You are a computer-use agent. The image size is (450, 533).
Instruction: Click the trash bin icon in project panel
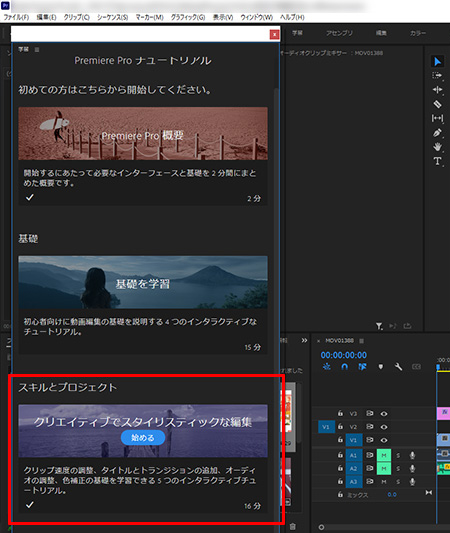(292, 527)
